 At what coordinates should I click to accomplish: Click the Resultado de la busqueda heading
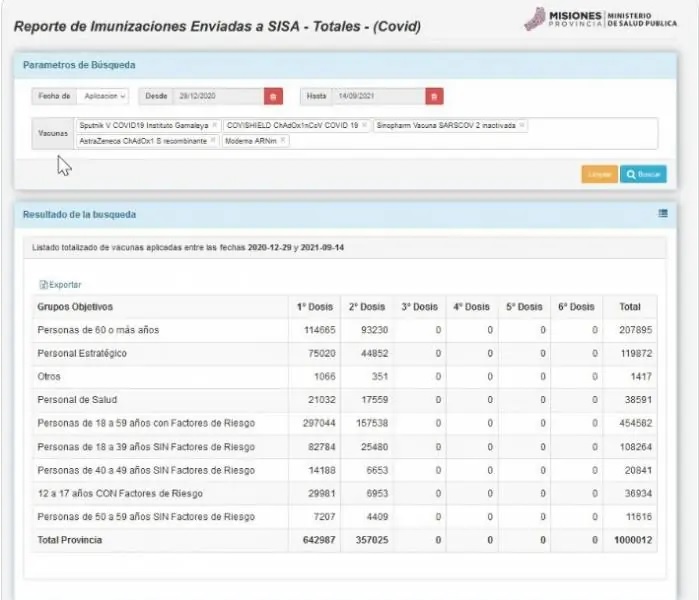tap(79, 214)
